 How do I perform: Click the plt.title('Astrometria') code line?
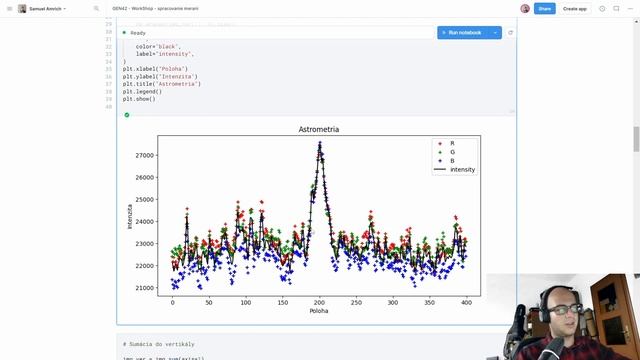[x=162, y=84]
